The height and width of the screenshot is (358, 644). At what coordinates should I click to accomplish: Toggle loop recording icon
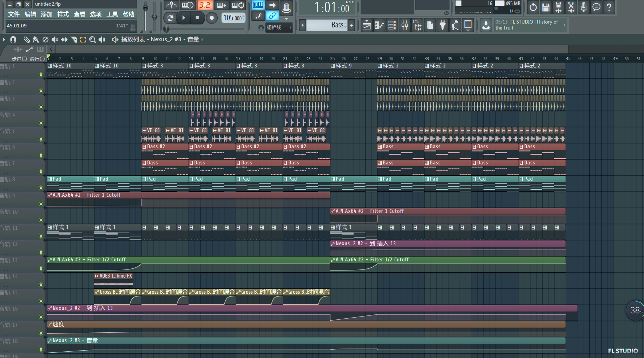[238, 5]
